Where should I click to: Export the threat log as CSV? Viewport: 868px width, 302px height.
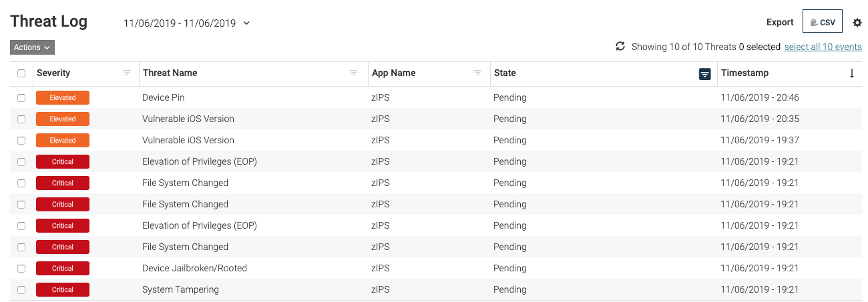[x=822, y=22]
